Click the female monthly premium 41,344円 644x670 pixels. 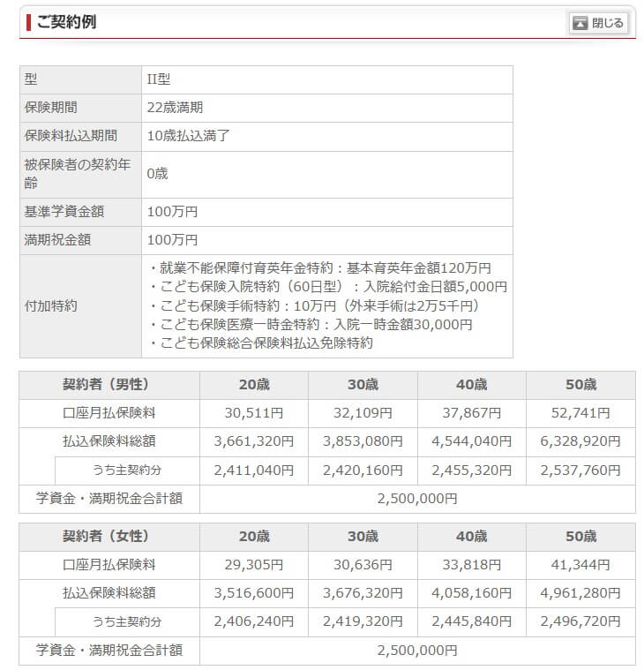point(580,565)
